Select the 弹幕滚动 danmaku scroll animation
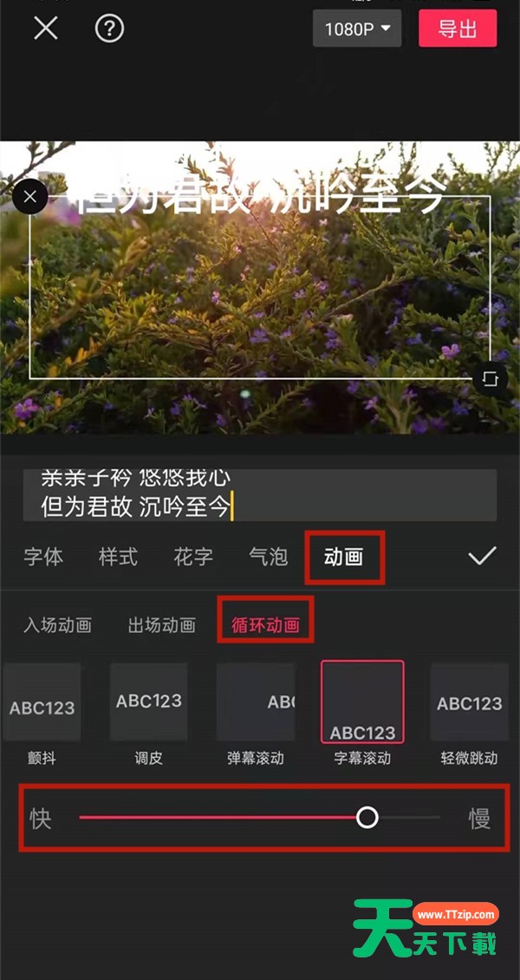 pyautogui.click(x=256, y=702)
